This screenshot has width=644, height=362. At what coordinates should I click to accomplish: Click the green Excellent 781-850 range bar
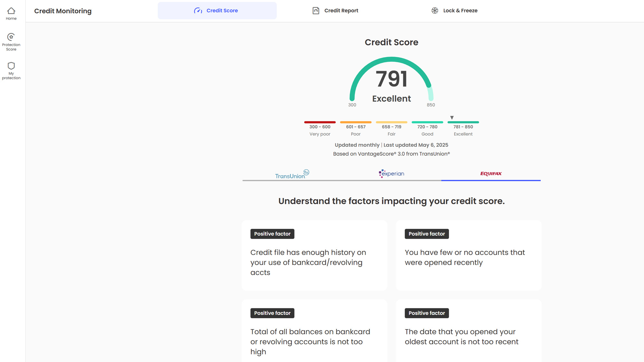pyautogui.click(x=463, y=122)
